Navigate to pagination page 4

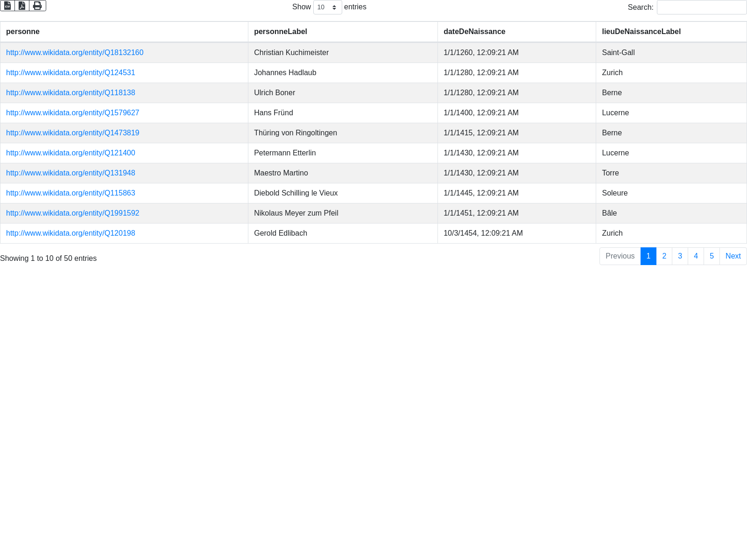pos(696,256)
